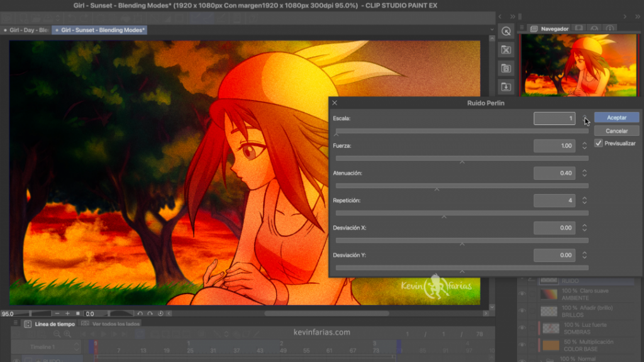Click the Repetición value input field
The width and height of the screenshot is (644, 362).
[x=554, y=200]
